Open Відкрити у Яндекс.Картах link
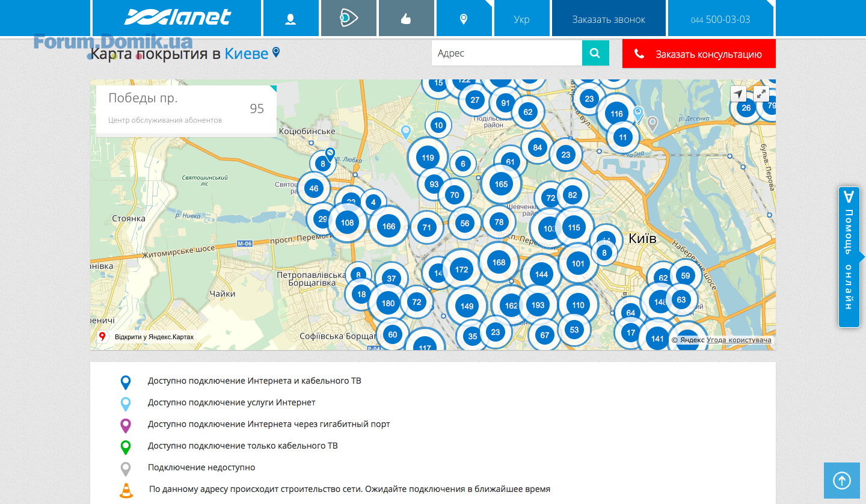The height and width of the screenshot is (504, 866). pos(154,337)
